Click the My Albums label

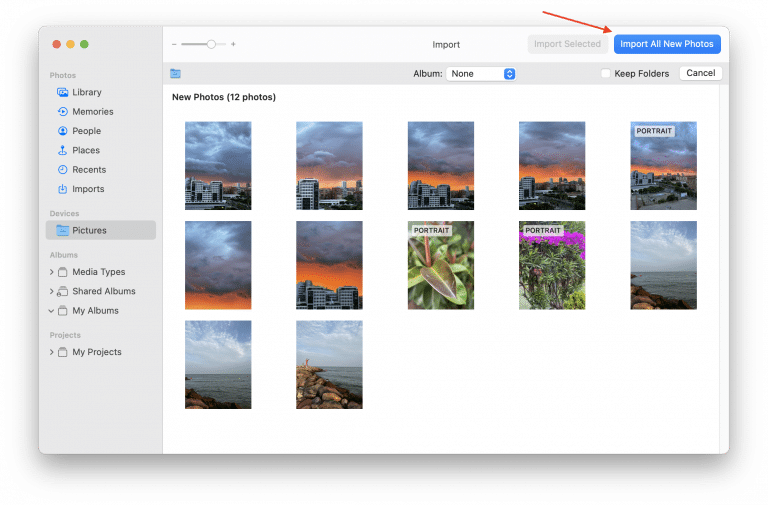pyautogui.click(x=96, y=311)
